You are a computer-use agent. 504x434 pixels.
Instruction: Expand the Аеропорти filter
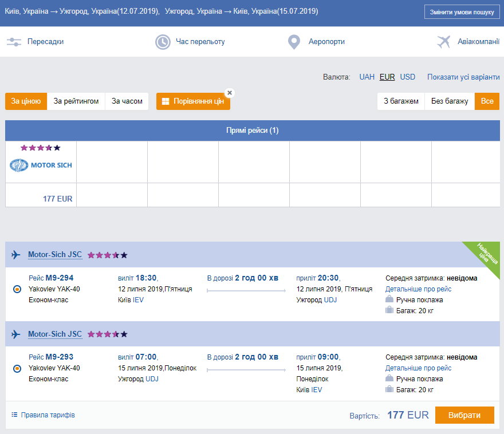326,42
